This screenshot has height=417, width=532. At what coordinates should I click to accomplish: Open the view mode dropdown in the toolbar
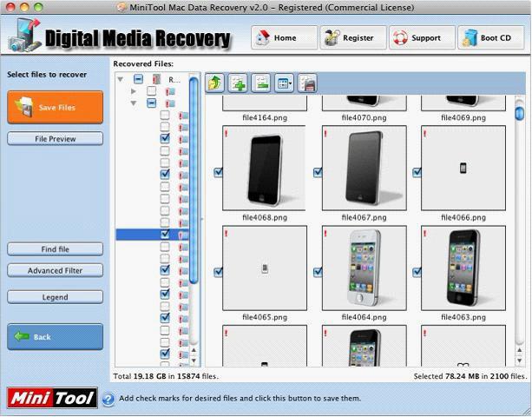(284, 83)
